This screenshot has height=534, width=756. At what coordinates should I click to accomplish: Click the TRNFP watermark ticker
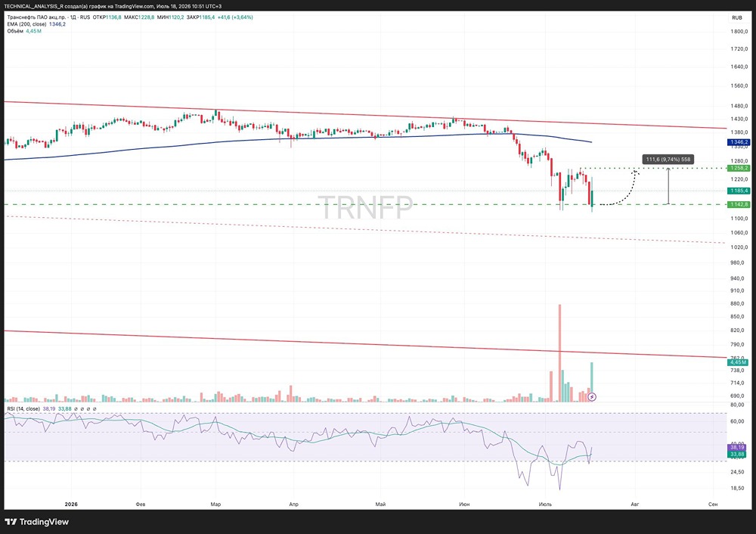pyautogui.click(x=365, y=206)
